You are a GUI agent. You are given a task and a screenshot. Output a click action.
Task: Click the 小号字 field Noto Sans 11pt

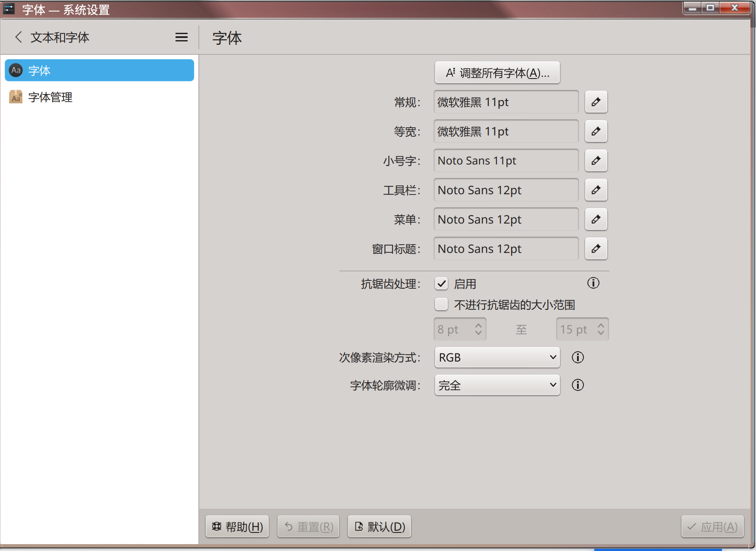[506, 161]
